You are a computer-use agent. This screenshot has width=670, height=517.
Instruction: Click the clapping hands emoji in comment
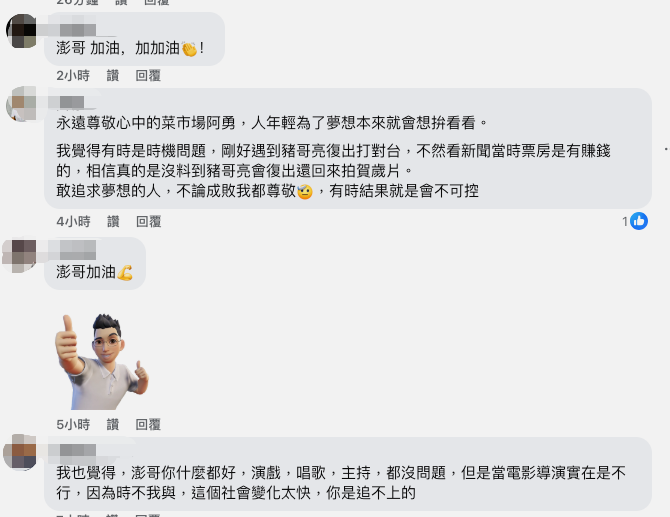(x=189, y=49)
